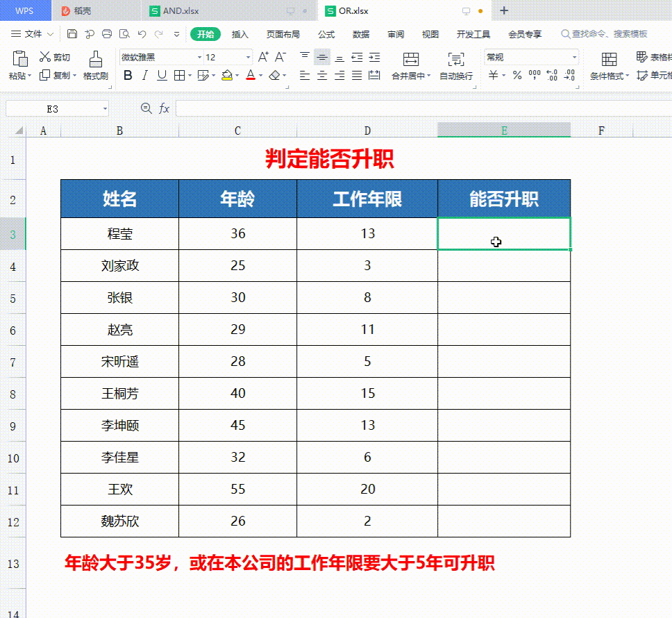Click the fx insert function button
This screenshot has width=672, height=618.
[164, 108]
